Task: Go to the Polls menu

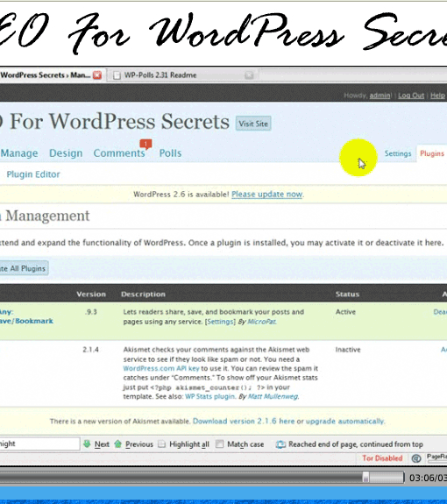Action: coord(170,153)
